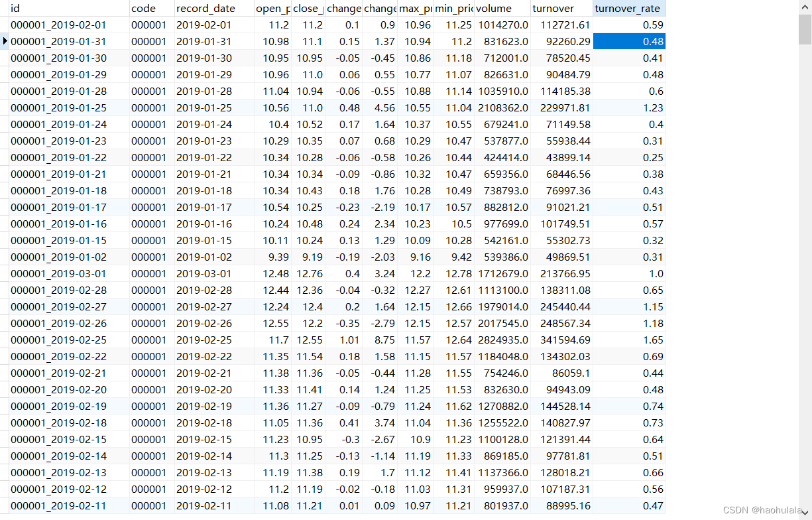Screen dimensions: 812x520
Task: Click the scrollbar up arrow
Action: tap(806, 7)
